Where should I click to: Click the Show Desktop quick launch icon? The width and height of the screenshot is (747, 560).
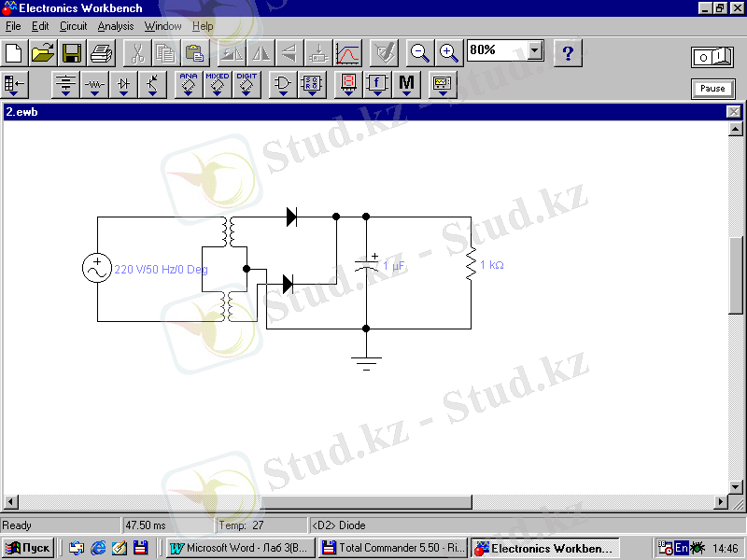[120, 548]
